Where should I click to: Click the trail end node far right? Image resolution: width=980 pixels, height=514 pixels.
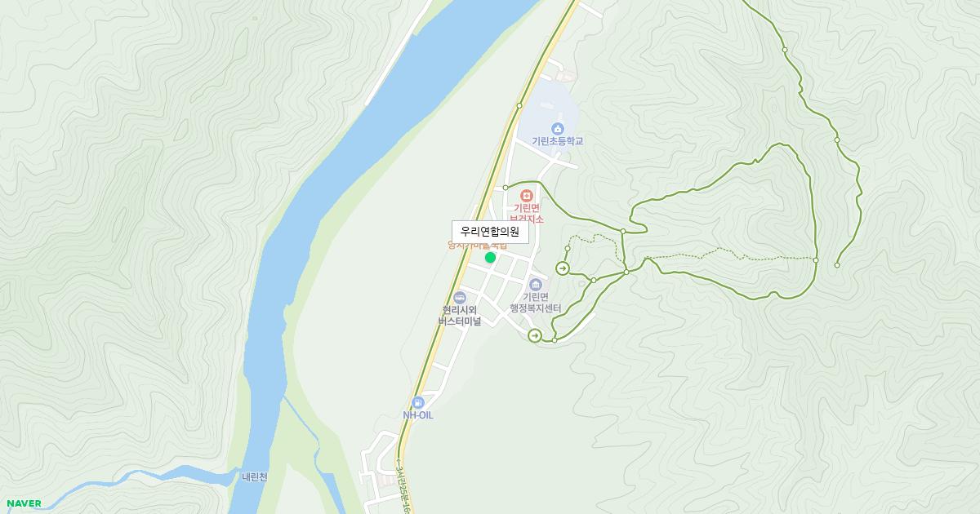[x=837, y=264]
